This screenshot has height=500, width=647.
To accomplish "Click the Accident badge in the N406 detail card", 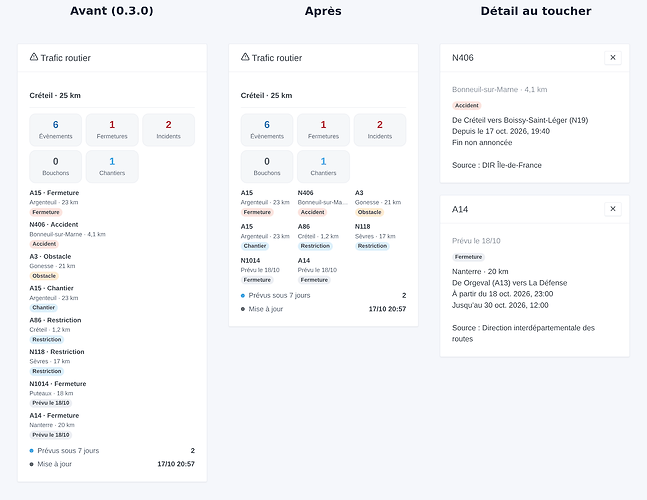I will pos(467,105).
